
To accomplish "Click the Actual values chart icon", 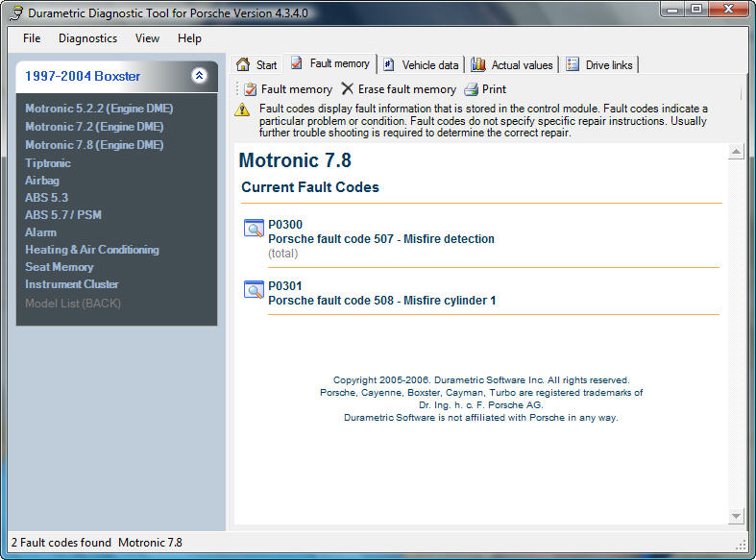I will (477, 64).
